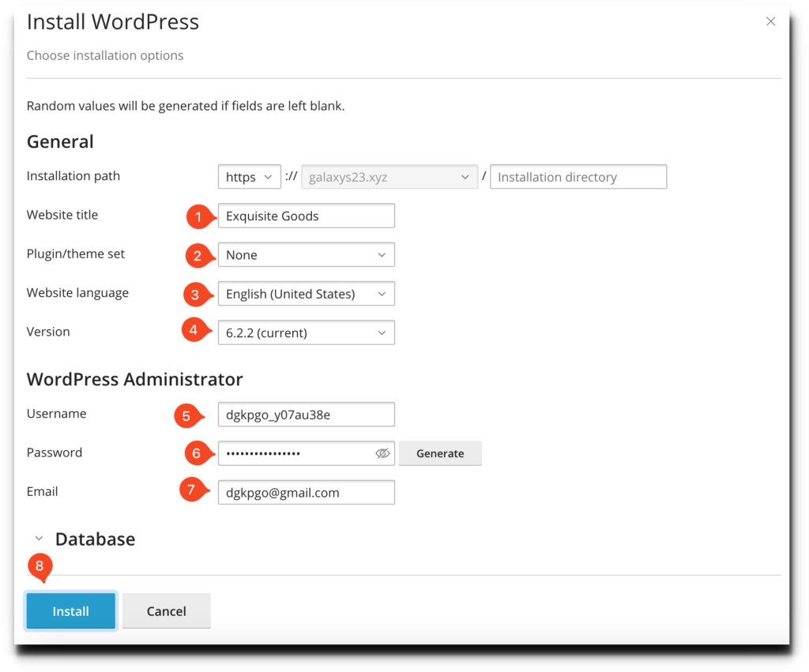The image size is (809, 672).
Task: Click the Website title field
Action: [x=306, y=216]
